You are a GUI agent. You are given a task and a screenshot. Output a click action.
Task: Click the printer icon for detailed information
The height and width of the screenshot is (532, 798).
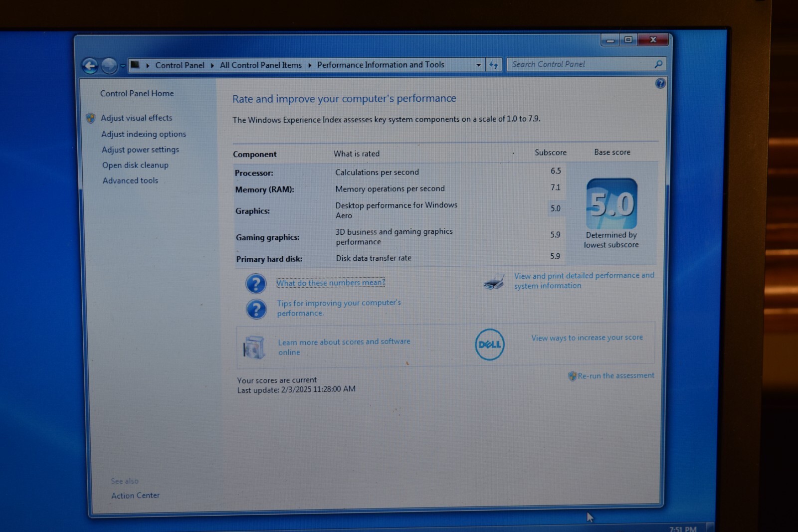coord(494,283)
